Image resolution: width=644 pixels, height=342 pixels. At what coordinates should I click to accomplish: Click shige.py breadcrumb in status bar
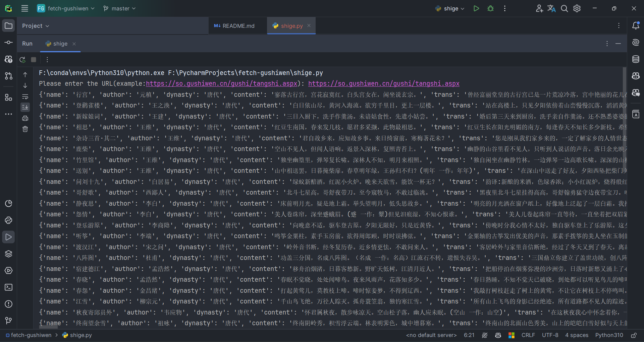(x=77, y=335)
